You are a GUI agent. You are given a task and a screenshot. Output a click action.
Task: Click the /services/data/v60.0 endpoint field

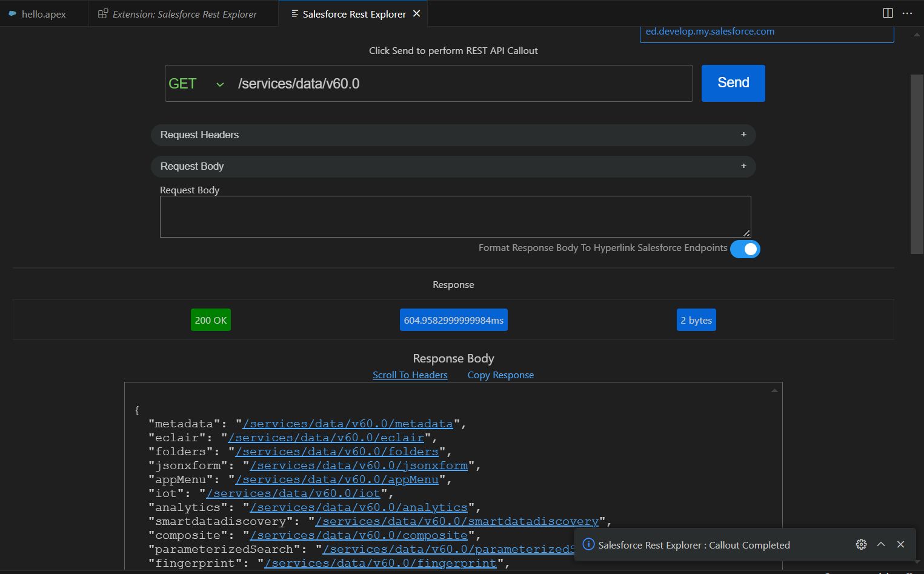point(463,84)
